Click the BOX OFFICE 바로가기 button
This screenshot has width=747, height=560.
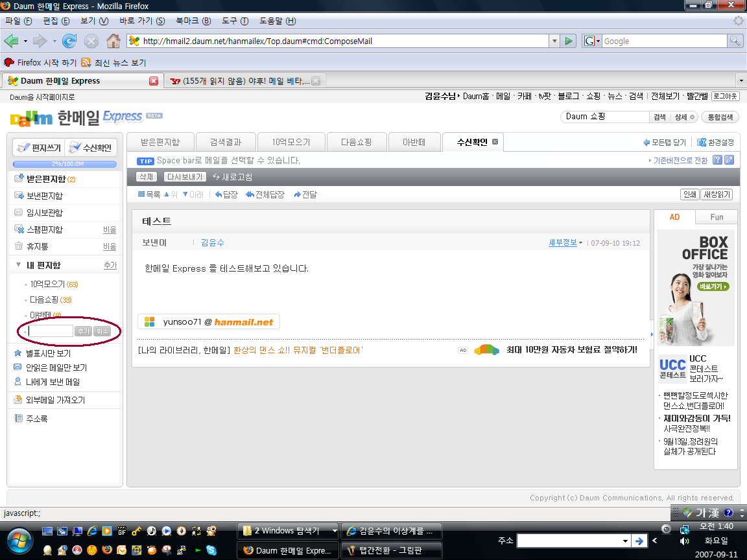pyautogui.click(x=713, y=286)
